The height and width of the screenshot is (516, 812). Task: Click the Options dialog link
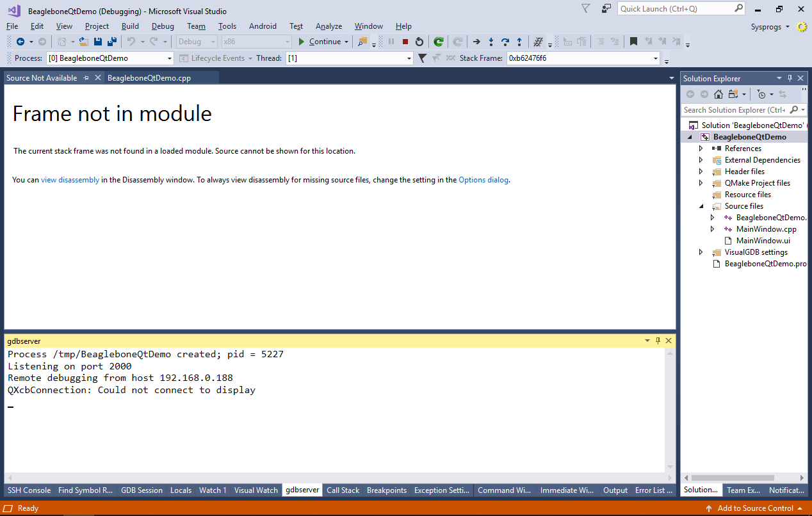coord(483,180)
